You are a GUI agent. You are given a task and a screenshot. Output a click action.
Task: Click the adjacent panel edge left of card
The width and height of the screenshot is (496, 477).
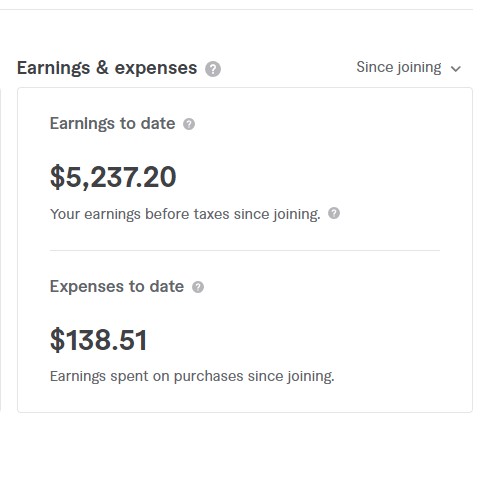tap(1, 250)
